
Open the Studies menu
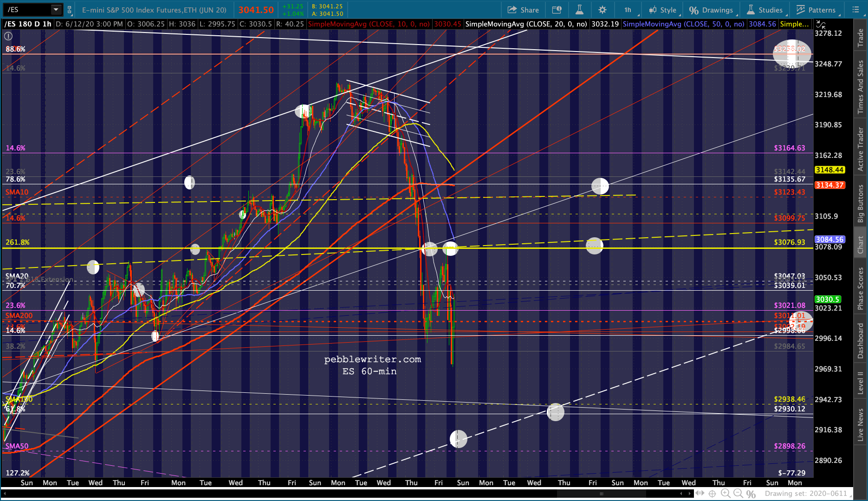tap(765, 10)
